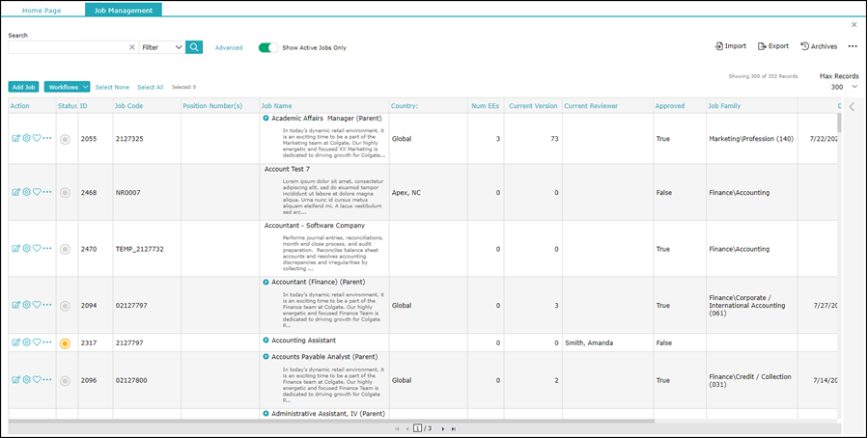Image resolution: width=868 pixels, height=438 pixels.
Task: Click the Add Job button
Action: 23,87
